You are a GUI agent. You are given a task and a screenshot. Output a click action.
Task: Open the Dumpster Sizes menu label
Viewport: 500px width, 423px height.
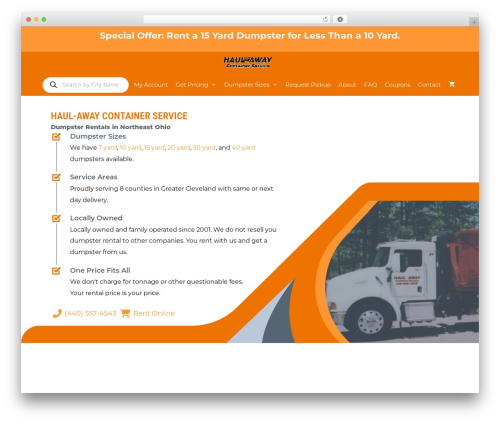click(x=247, y=85)
